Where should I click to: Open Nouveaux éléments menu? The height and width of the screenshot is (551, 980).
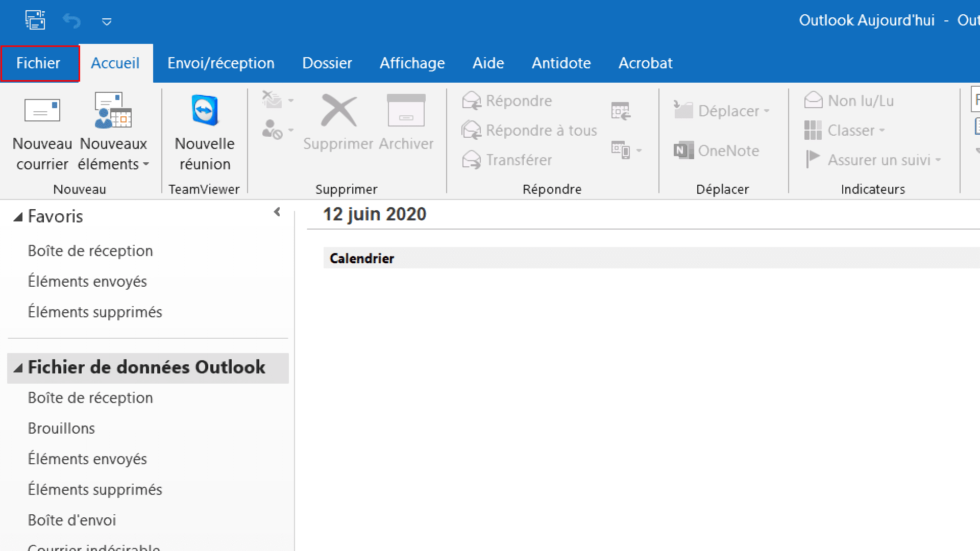(113, 132)
